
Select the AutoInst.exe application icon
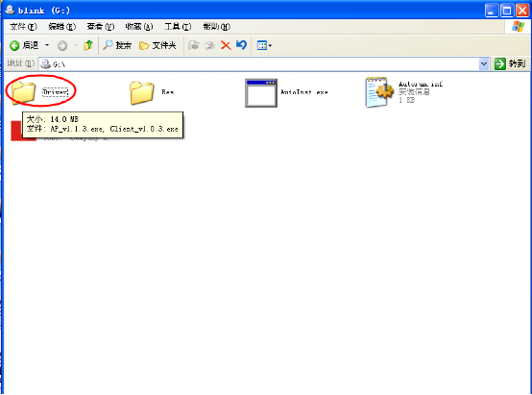(x=261, y=92)
